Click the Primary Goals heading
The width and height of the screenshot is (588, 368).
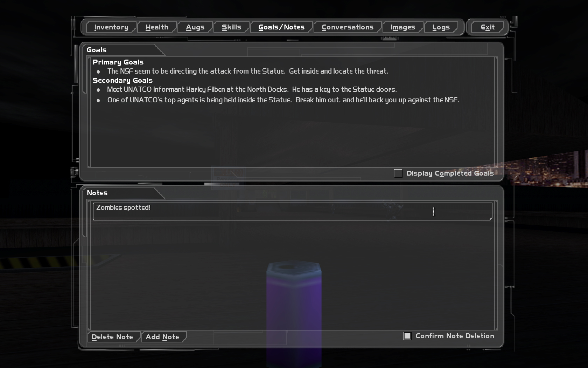(x=118, y=62)
